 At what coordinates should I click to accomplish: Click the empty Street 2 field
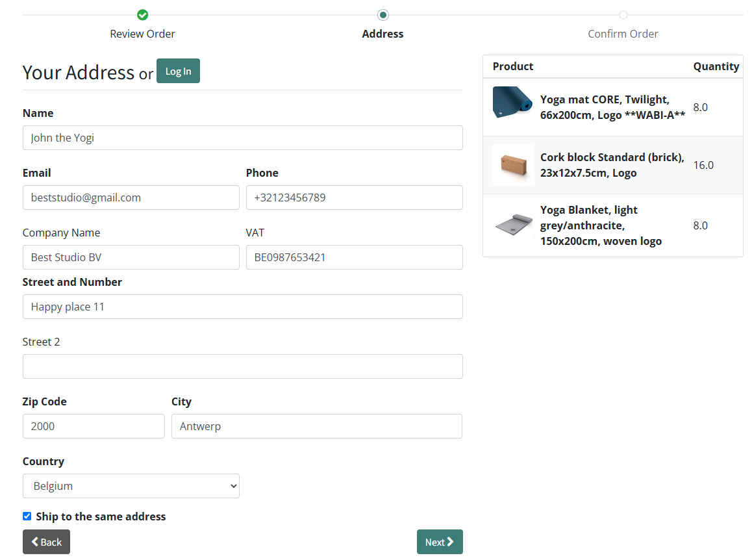242,366
